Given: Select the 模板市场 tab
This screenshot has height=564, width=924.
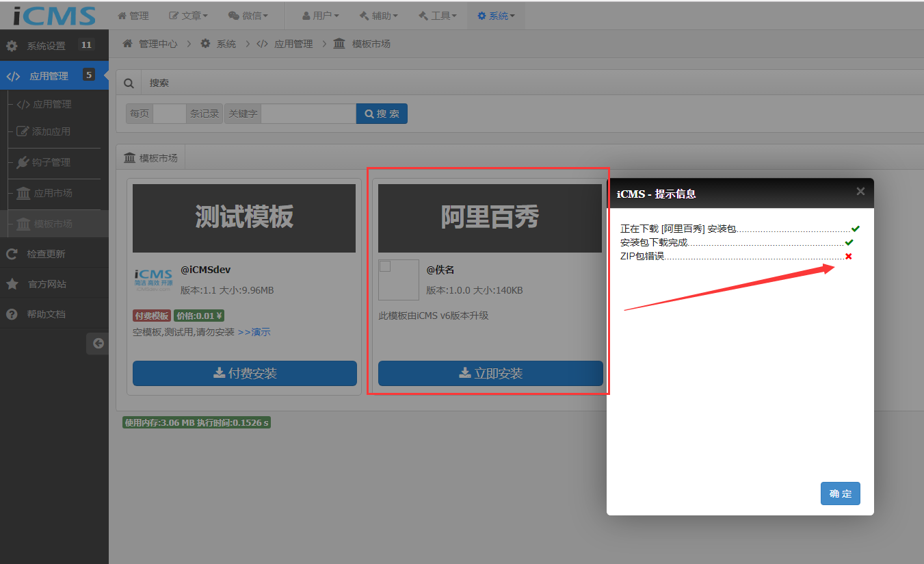Looking at the screenshot, I should pyautogui.click(x=150, y=158).
